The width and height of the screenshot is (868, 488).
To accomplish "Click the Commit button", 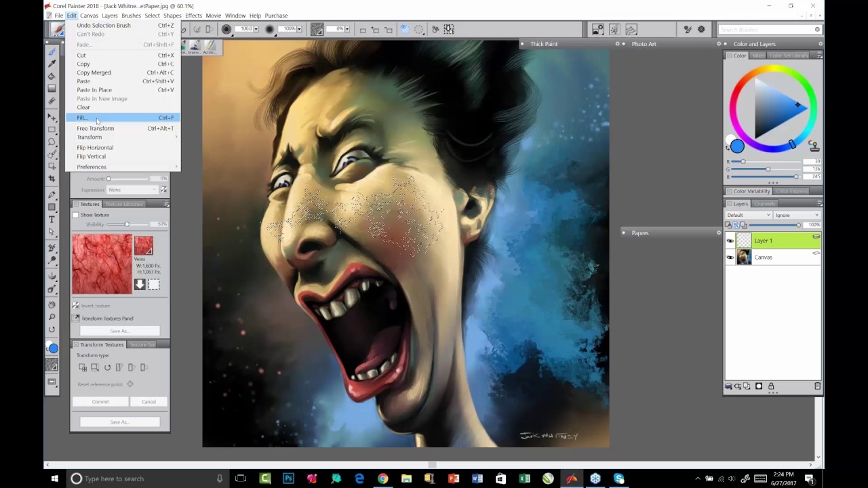I will pyautogui.click(x=100, y=402).
